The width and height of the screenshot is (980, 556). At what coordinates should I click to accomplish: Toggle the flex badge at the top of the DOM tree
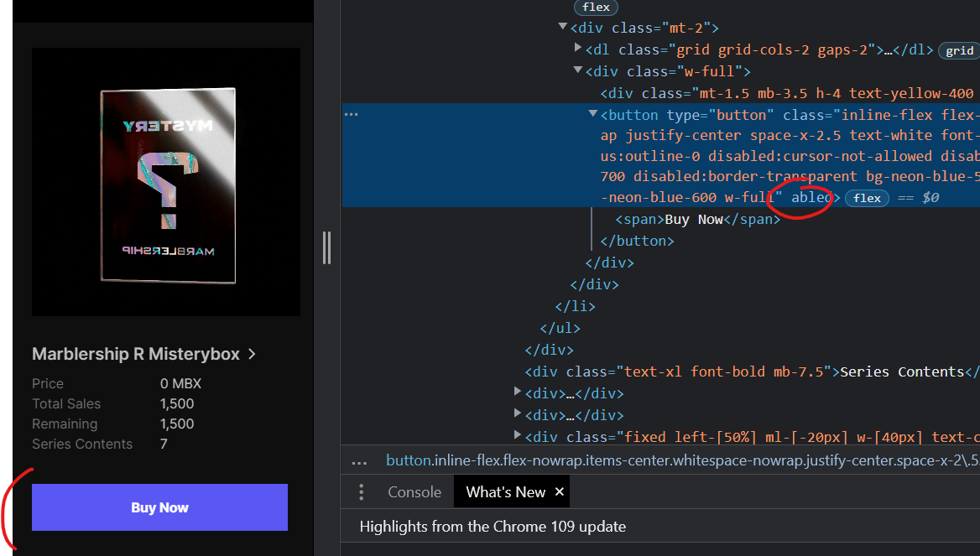[596, 7]
